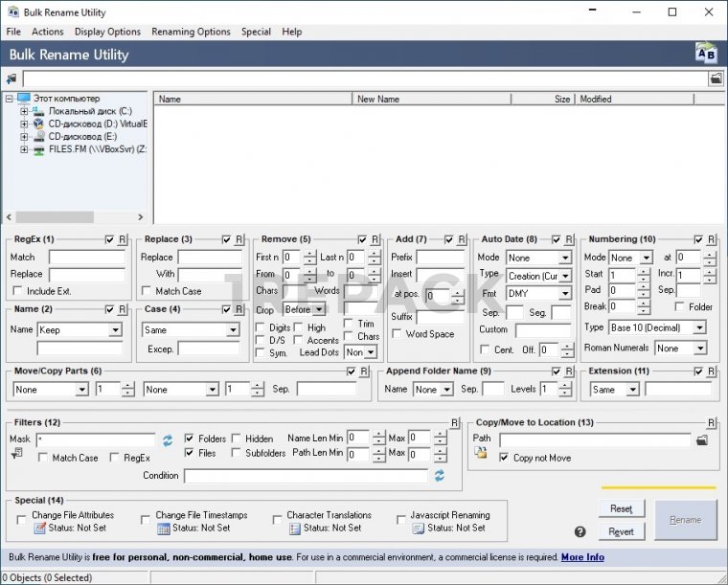The image size is (728, 585).
Task: Click the refresh icon beside the Mask field
Action: (x=168, y=439)
